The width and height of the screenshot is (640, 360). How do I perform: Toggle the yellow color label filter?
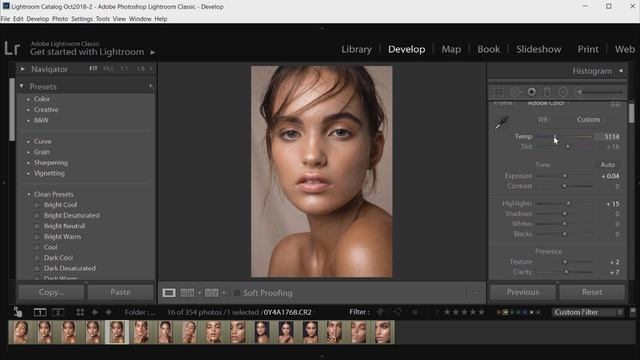coord(505,312)
